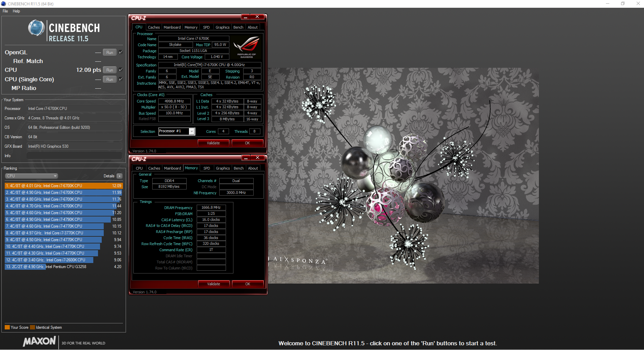This screenshot has height=350, width=644.
Task: Select ranking row 1 i7-6700K 12.09
Action: click(64, 186)
